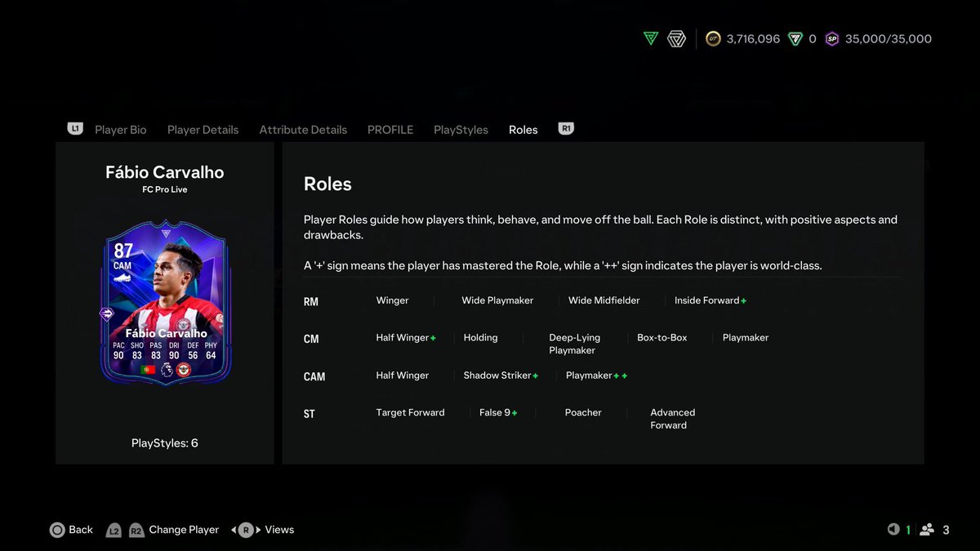Click the Deep-Lying Playmaker role

pyautogui.click(x=574, y=344)
